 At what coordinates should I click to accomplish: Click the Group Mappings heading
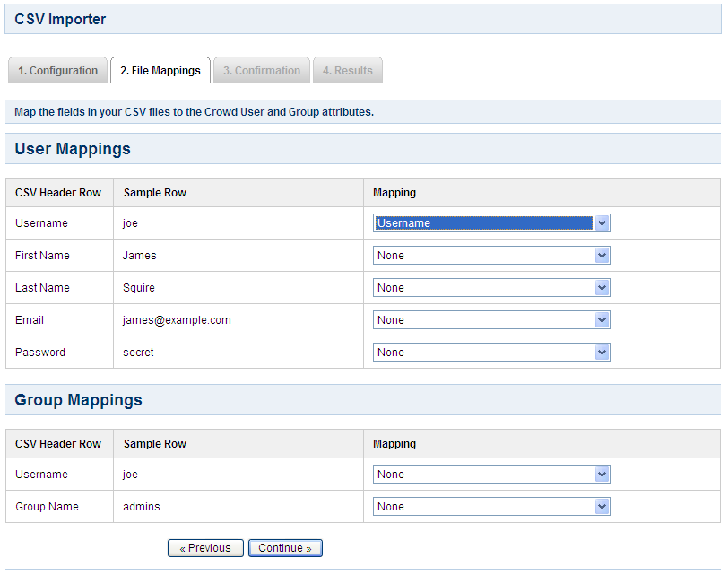tap(79, 400)
